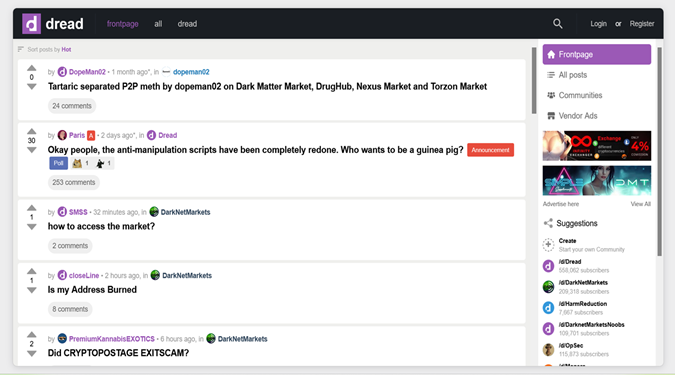Switch to the 'all' nav tab

pos(158,24)
